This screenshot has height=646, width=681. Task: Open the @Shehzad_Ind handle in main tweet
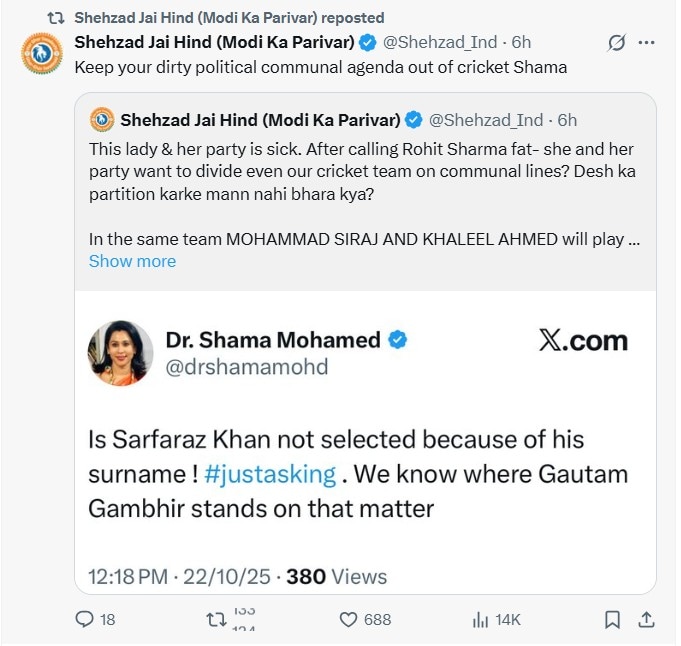click(x=440, y=42)
